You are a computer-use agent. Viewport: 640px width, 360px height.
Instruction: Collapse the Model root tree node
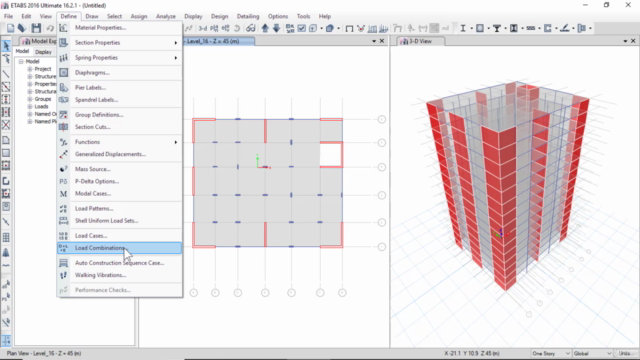click(x=21, y=61)
